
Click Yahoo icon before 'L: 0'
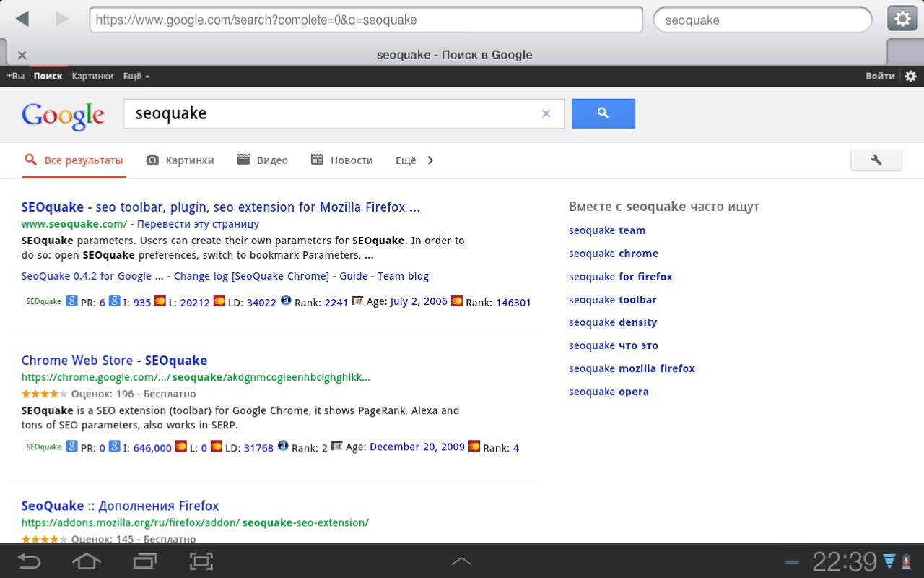click(x=181, y=446)
